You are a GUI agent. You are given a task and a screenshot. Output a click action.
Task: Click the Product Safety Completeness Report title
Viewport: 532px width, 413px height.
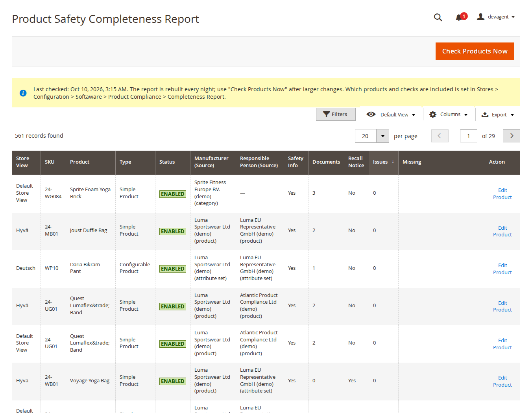coord(105,19)
